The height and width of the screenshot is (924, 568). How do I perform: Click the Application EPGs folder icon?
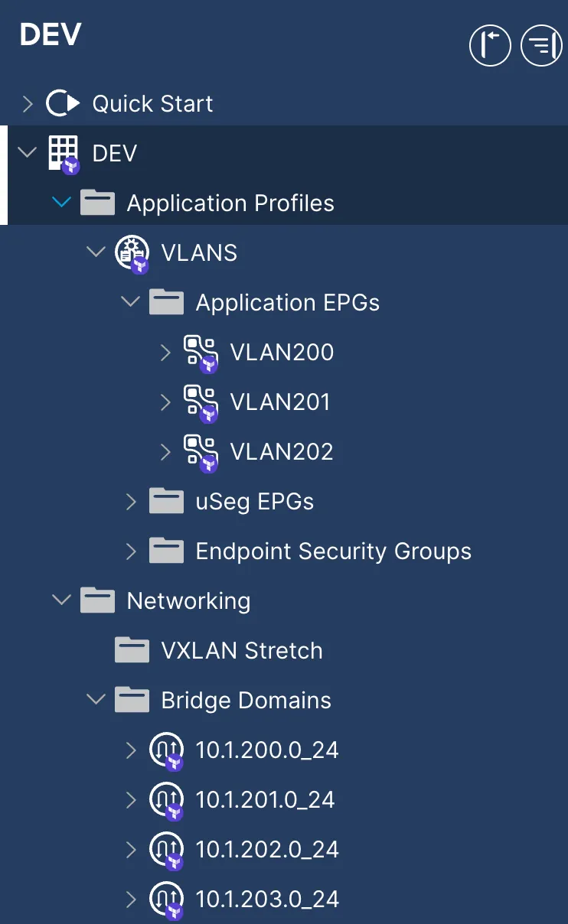click(166, 303)
